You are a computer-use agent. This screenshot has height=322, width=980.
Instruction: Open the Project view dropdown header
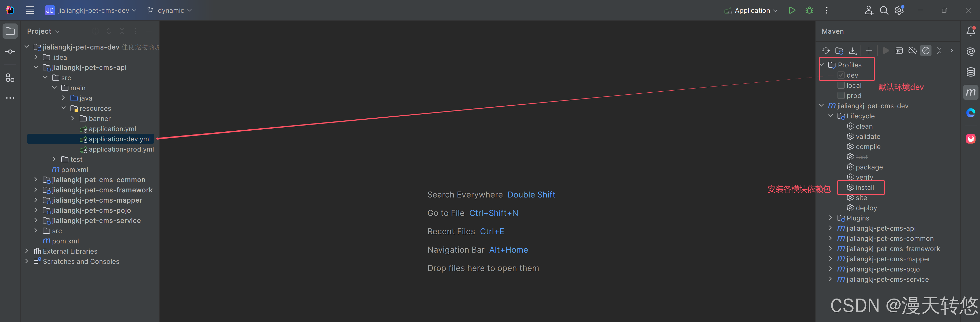click(x=43, y=31)
